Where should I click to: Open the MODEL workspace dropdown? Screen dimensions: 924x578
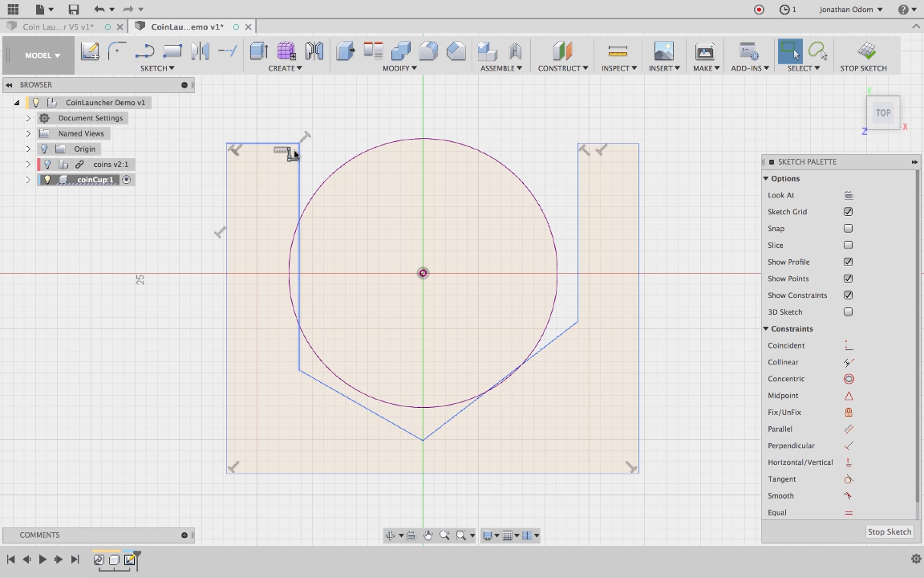[42, 55]
